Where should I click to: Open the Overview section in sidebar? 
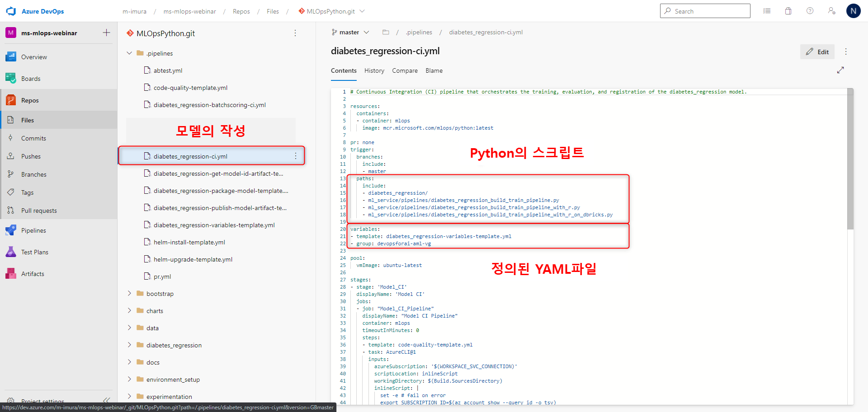pos(59,57)
